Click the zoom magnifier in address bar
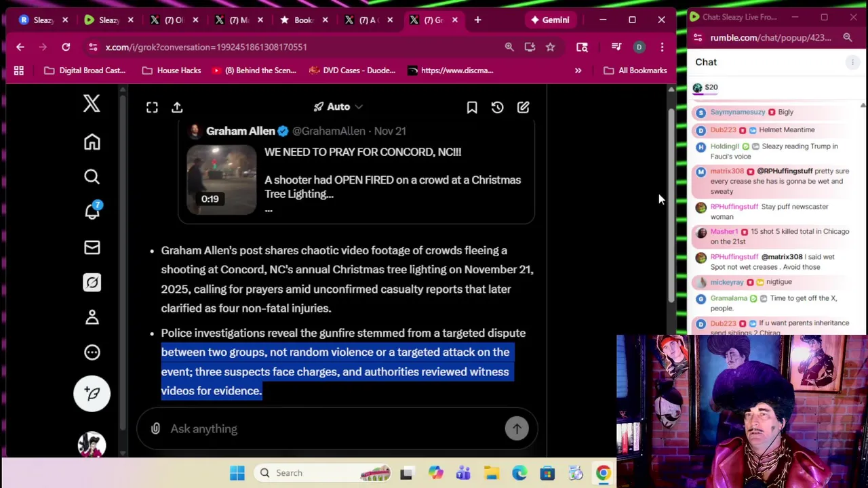868x488 pixels. click(509, 47)
